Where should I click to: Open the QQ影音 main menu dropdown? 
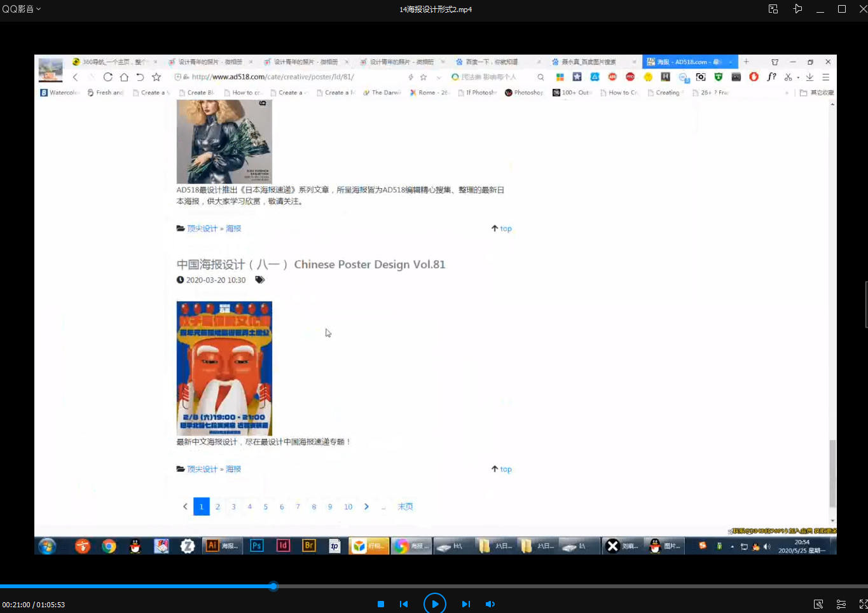[x=22, y=9]
